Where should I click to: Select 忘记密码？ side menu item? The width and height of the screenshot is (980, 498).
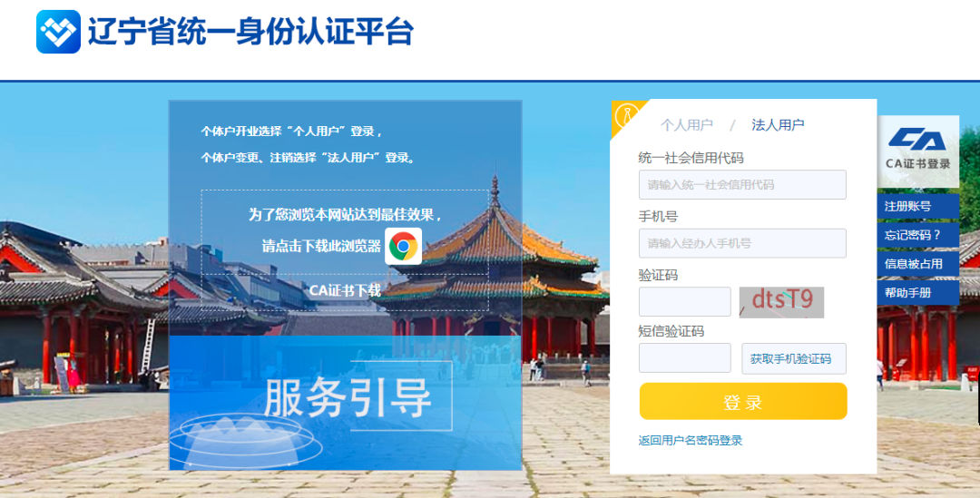917,235
